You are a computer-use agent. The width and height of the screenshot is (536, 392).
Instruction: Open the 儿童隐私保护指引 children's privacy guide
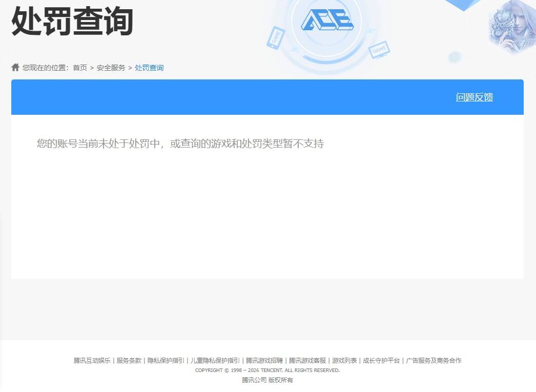click(215, 360)
